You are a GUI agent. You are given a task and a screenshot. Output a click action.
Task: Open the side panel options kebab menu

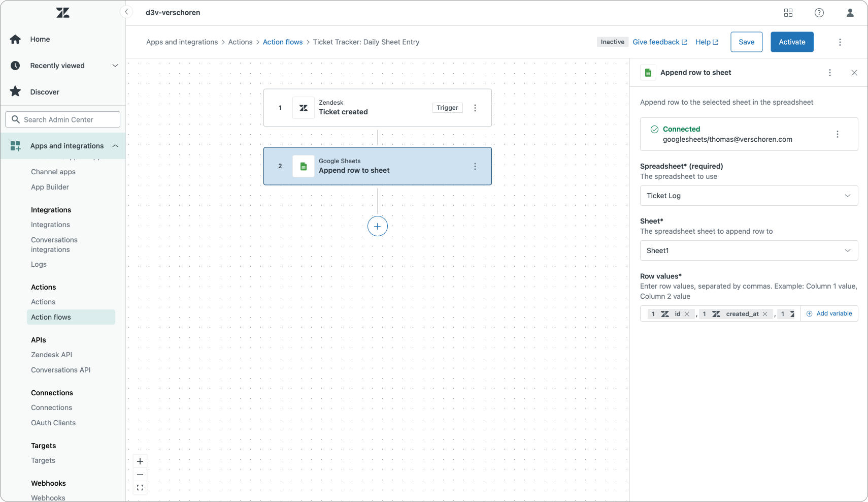click(x=830, y=73)
